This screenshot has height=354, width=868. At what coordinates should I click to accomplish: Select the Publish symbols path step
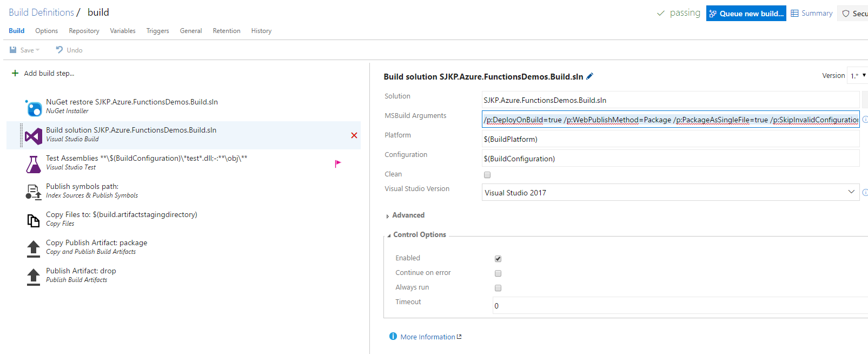pyautogui.click(x=184, y=192)
